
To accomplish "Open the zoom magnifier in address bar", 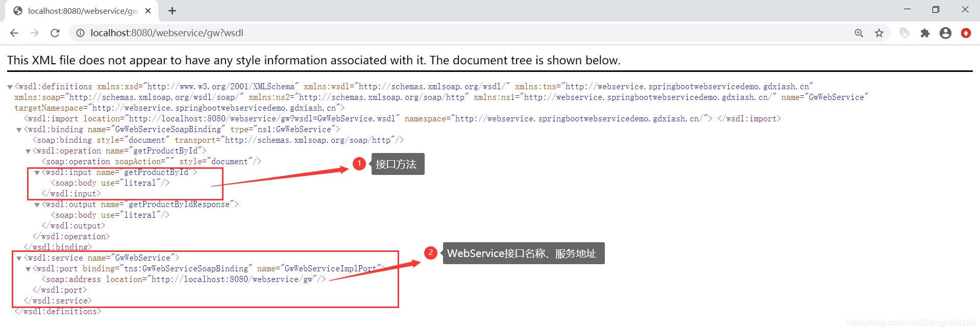I will click(859, 33).
